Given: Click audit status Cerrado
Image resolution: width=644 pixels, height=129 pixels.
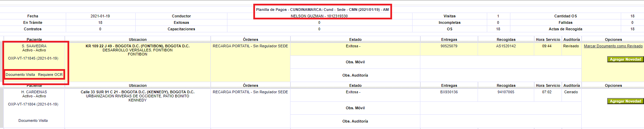Looking at the screenshot, I should click(571, 92).
